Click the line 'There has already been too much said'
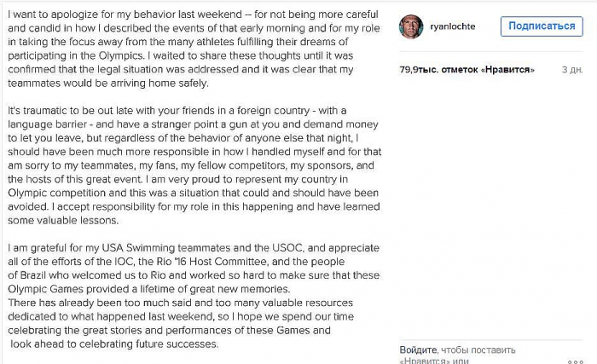597x364 pixels. click(x=171, y=303)
